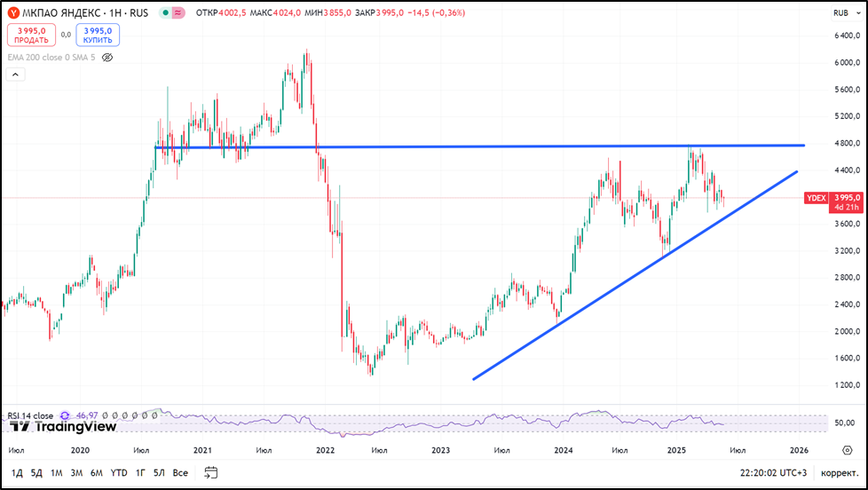Select the EMA 200 close indicator legend

51,57
